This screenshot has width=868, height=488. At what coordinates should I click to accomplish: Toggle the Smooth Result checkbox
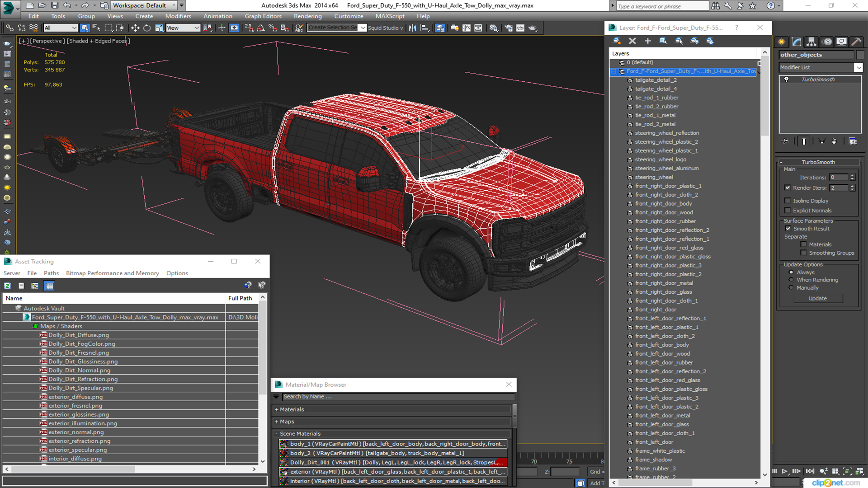[x=788, y=229]
